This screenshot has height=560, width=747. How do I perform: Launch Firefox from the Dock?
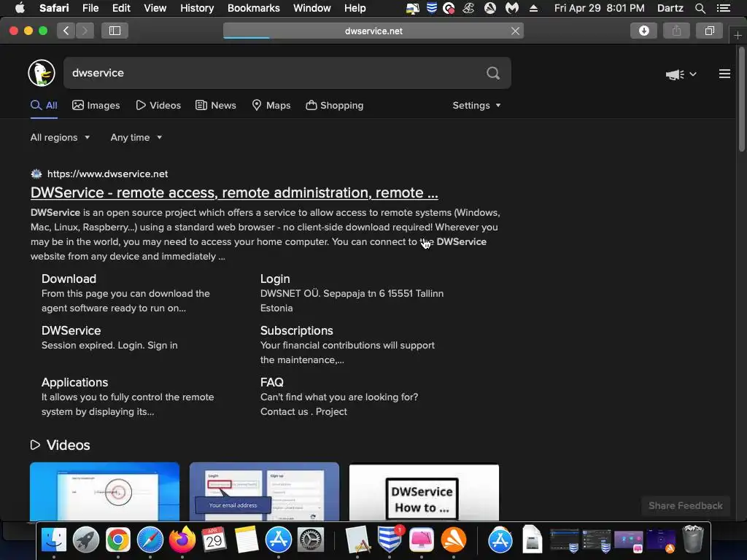point(182,540)
